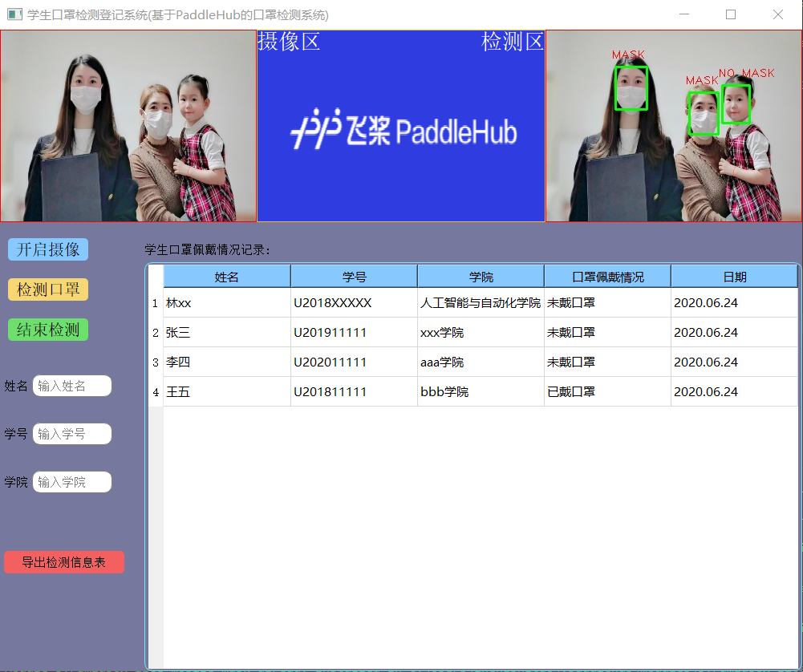Select 张三's date cell 2020.06.24
This screenshot has width=803, height=672.
[x=734, y=333]
